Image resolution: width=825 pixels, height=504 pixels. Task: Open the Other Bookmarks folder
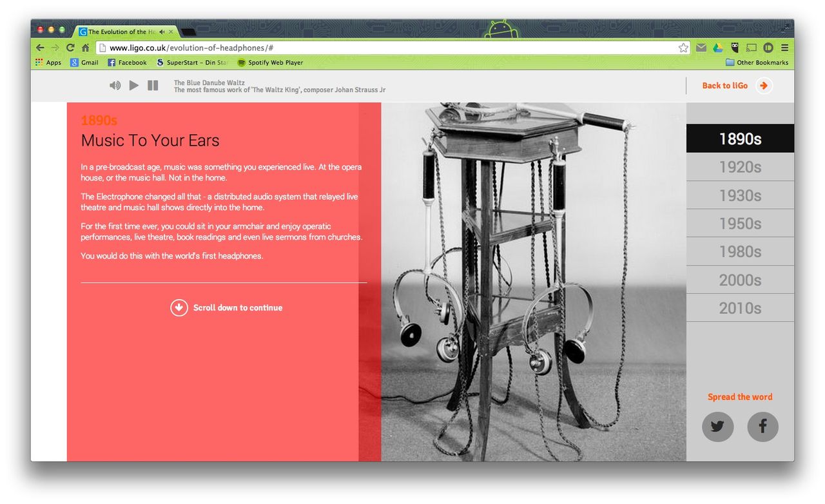[757, 63]
